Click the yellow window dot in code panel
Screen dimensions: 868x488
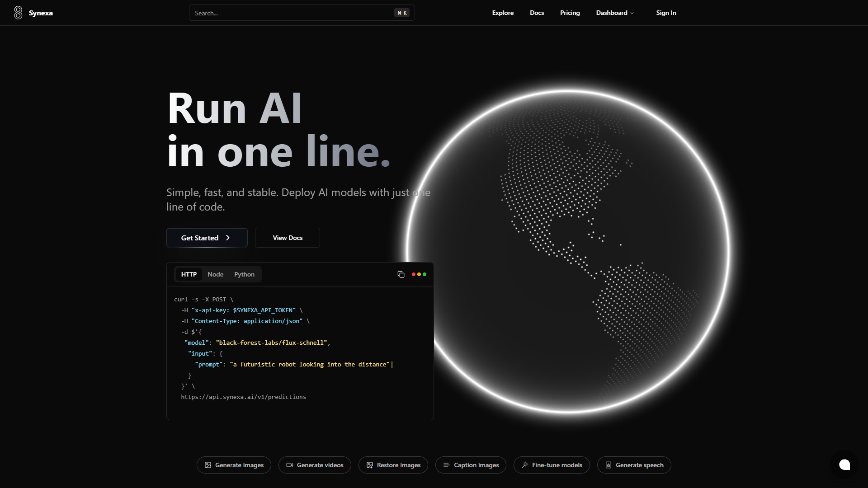tap(419, 274)
